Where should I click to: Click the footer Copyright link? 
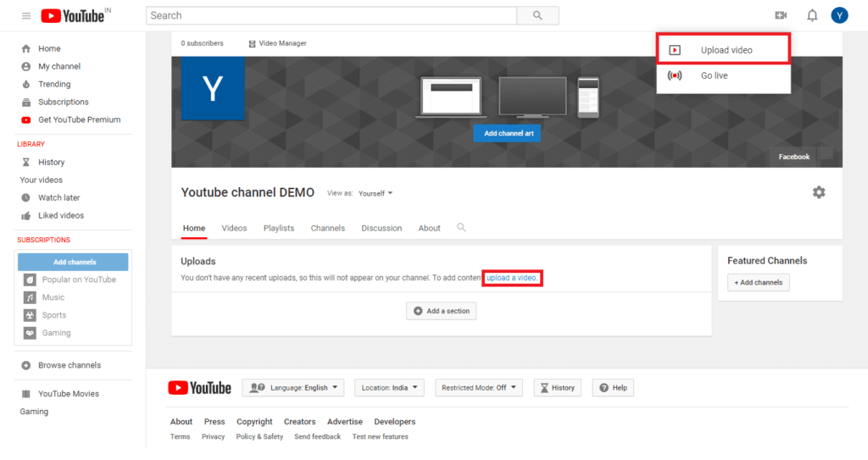coord(254,422)
